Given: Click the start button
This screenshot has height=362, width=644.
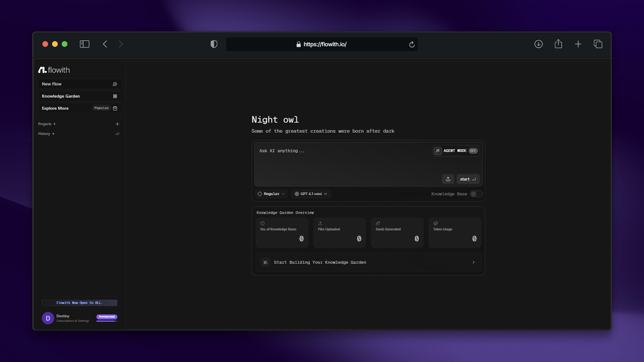Looking at the screenshot, I should tap(467, 179).
